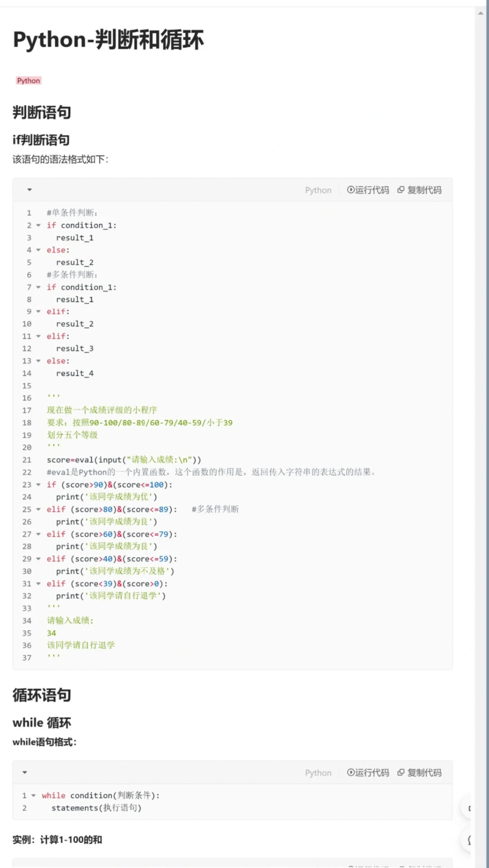Click line 24 print 该同学成绩为优
The height and width of the screenshot is (868, 489).
point(107,497)
